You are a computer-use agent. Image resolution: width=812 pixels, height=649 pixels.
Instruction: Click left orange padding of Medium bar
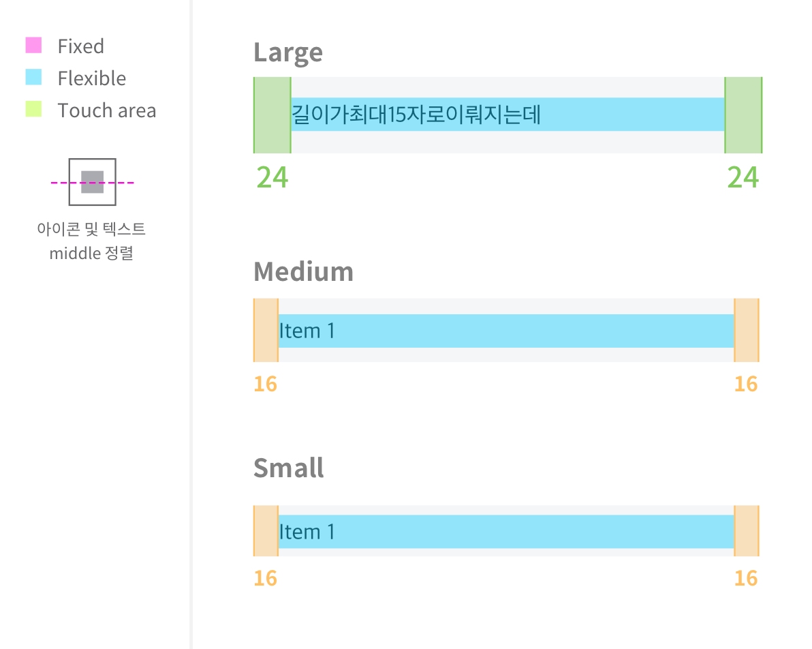(266, 330)
